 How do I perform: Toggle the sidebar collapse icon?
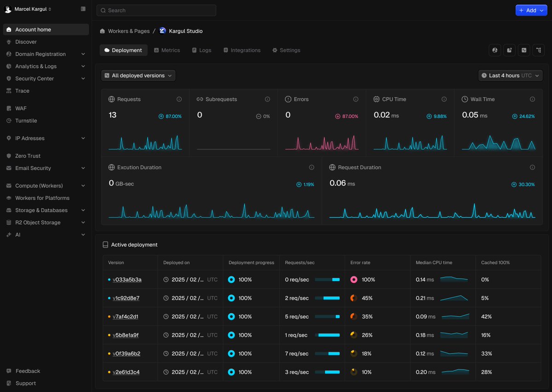pos(83,9)
